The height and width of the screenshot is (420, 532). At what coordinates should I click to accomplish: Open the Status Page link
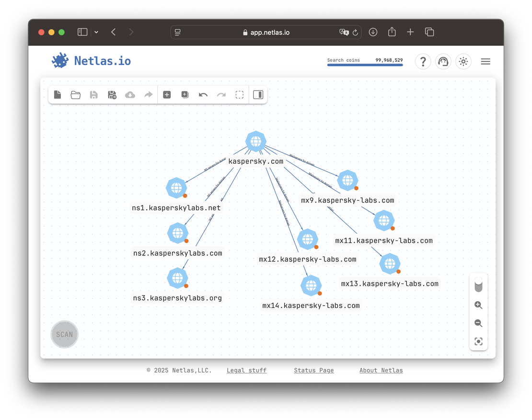click(x=313, y=370)
